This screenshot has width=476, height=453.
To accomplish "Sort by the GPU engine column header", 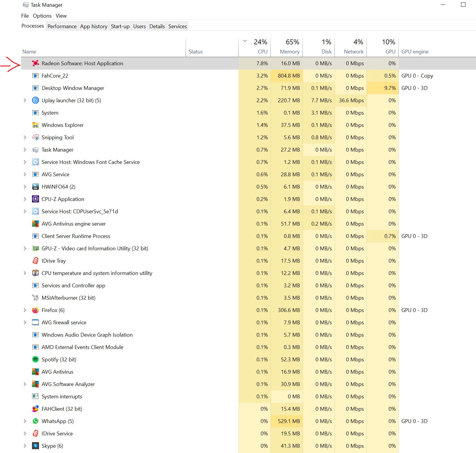I will pyautogui.click(x=437, y=47).
